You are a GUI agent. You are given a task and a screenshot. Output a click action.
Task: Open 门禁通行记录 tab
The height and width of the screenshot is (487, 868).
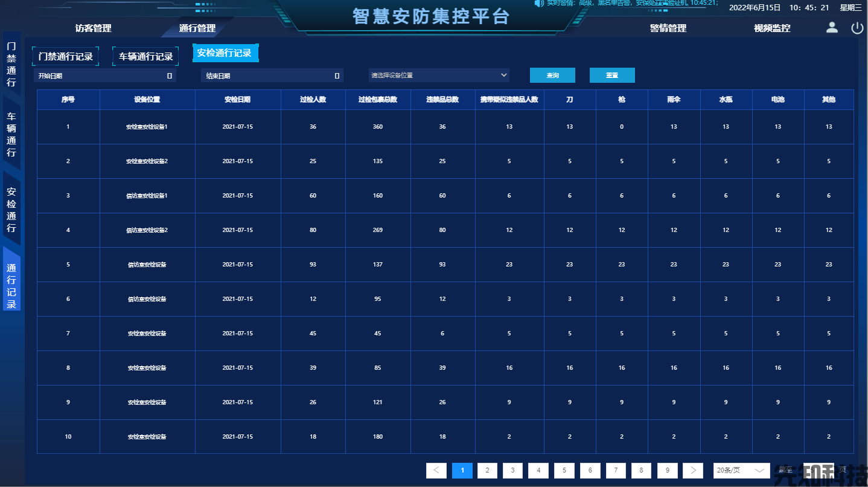[x=65, y=56]
